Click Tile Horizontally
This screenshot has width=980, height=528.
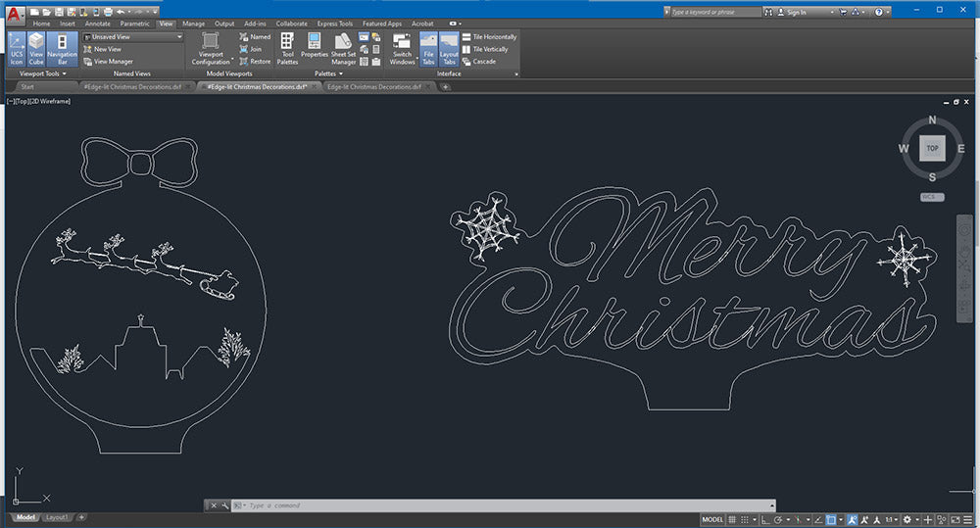[489, 37]
